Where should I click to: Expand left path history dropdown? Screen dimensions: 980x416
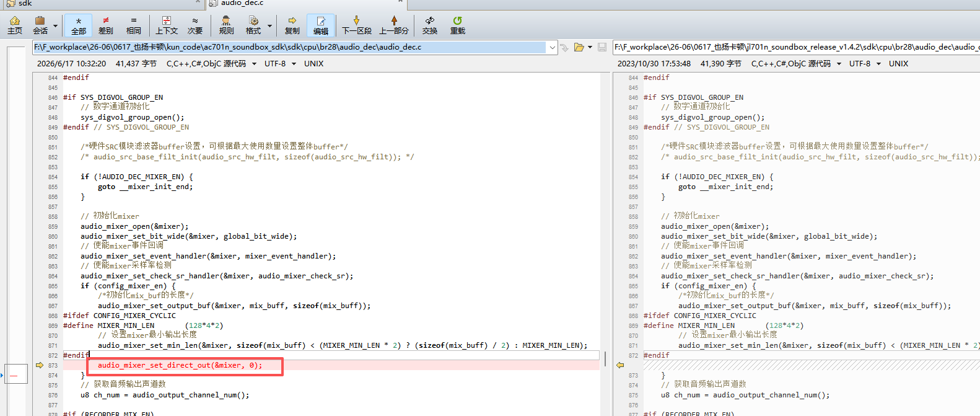[x=552, y=47]
